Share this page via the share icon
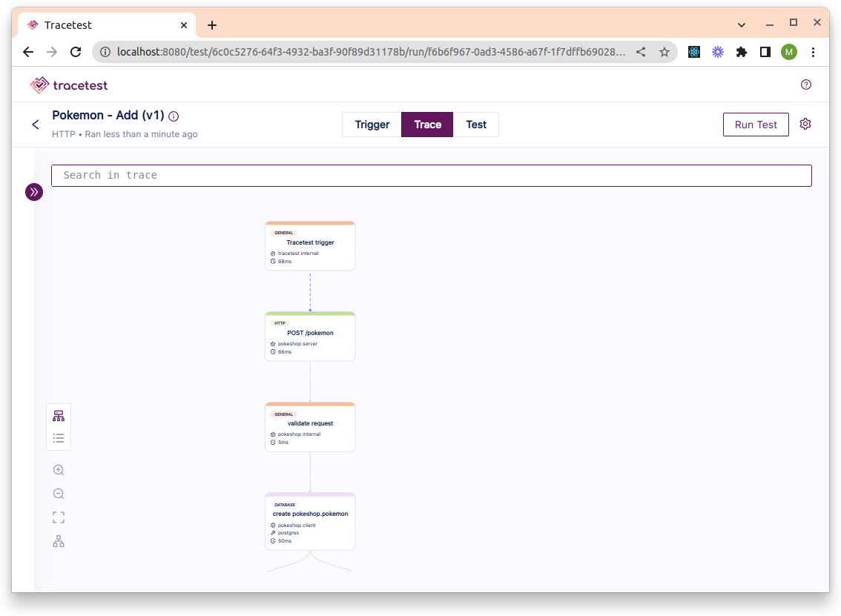Image resolution: width=841 pixels, height=616 pixels. pyautogui.click(x=641, y=52)
